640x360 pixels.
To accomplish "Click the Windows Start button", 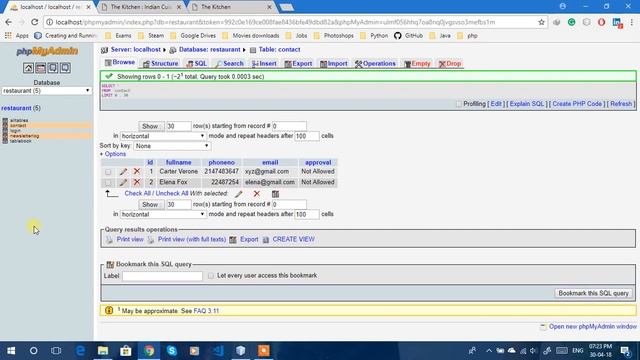I will [11, 351].
